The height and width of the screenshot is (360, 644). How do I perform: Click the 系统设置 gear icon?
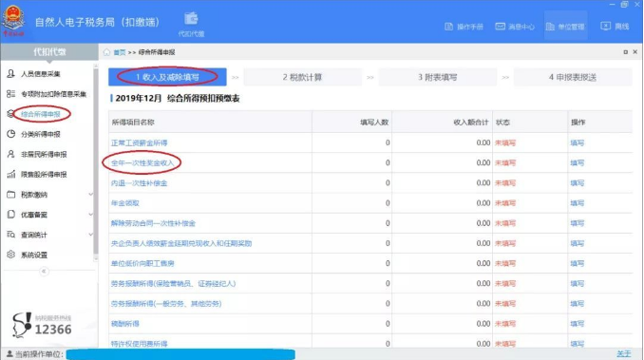tap(11, 255)
